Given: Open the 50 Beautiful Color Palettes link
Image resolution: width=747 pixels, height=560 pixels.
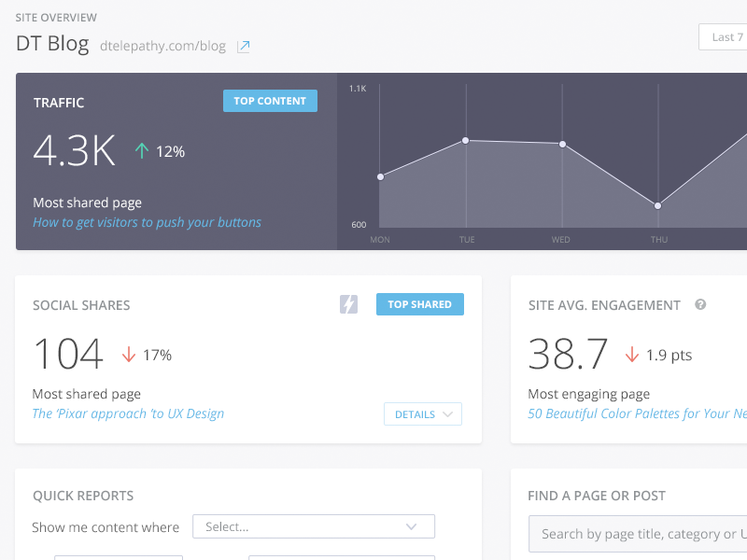Looking at the screenshot, I should [x=637, y=413].
